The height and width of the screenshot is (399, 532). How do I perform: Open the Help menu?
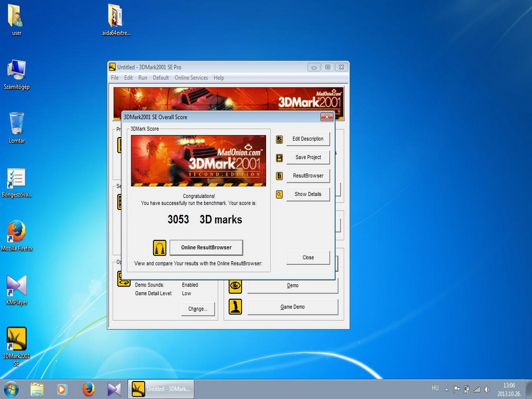(219, 78)
